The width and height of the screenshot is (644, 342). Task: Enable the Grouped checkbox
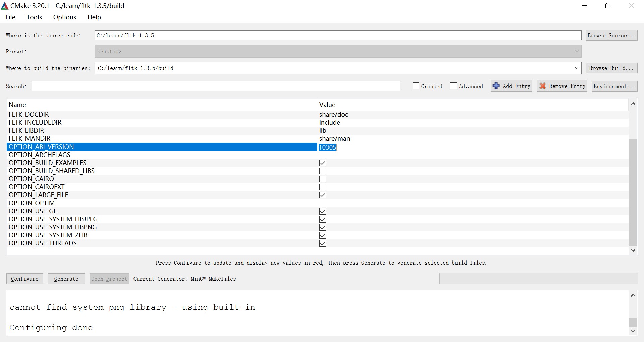click(x=416, y=86)
